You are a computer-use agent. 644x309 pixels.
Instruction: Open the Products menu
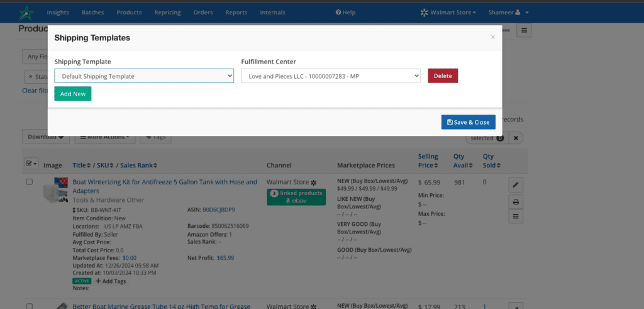click(x=129, y=13)
